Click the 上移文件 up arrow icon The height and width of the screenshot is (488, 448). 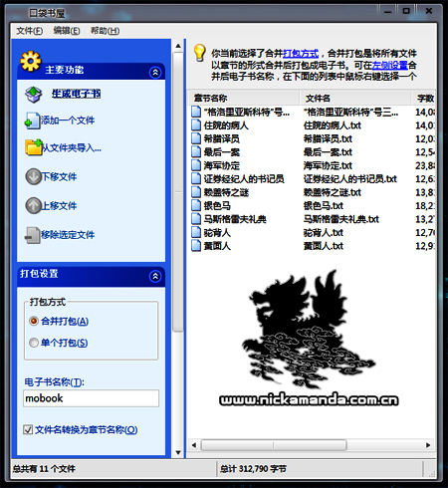33,205
